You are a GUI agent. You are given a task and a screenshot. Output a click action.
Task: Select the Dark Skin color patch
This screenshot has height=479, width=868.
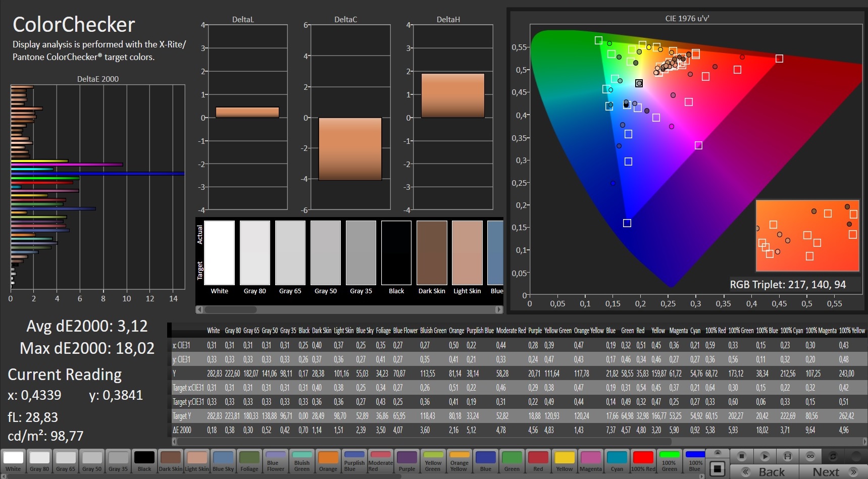(x=171, y=461)
